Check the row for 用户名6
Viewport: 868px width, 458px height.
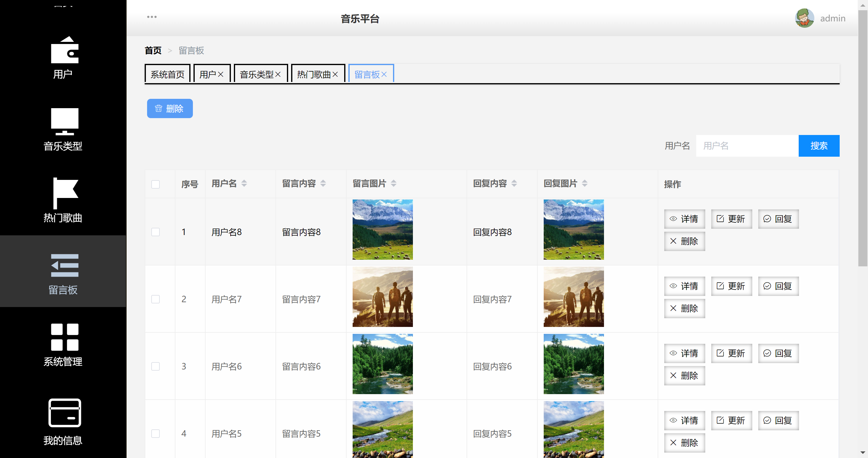click(x=155, y=366)
